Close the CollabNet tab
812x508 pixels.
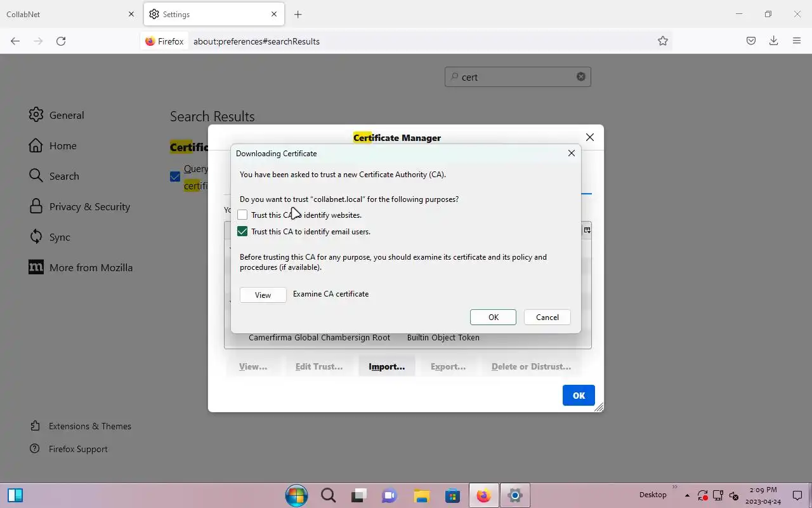(x=131, y=14)
